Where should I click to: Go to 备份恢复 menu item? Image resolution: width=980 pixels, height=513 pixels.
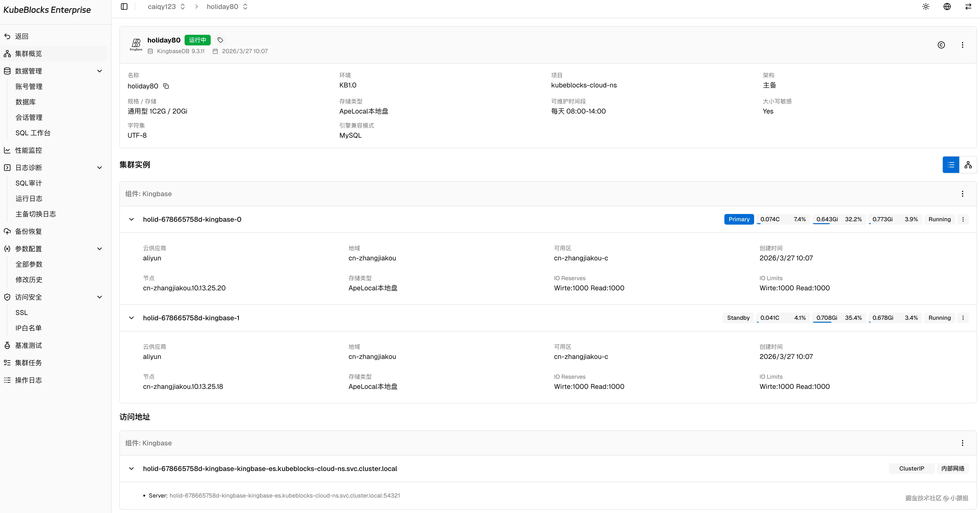coord(28,231)
